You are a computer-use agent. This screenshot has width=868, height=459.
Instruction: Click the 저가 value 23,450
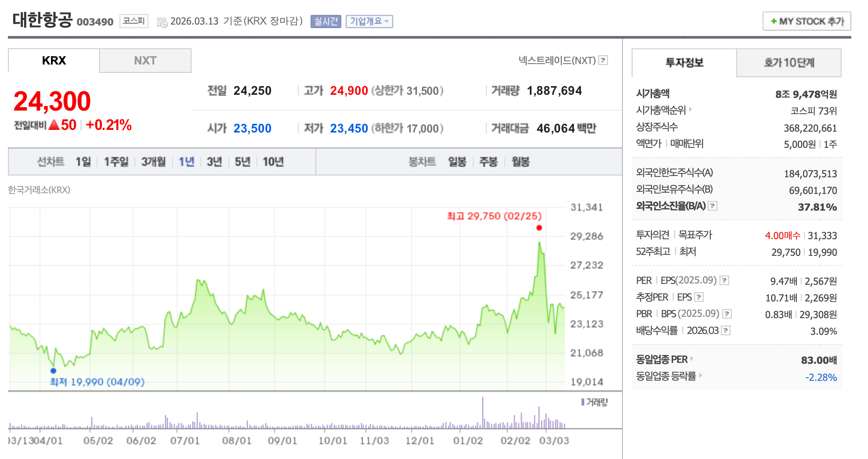pyautogui.click(x=349, y=129)
